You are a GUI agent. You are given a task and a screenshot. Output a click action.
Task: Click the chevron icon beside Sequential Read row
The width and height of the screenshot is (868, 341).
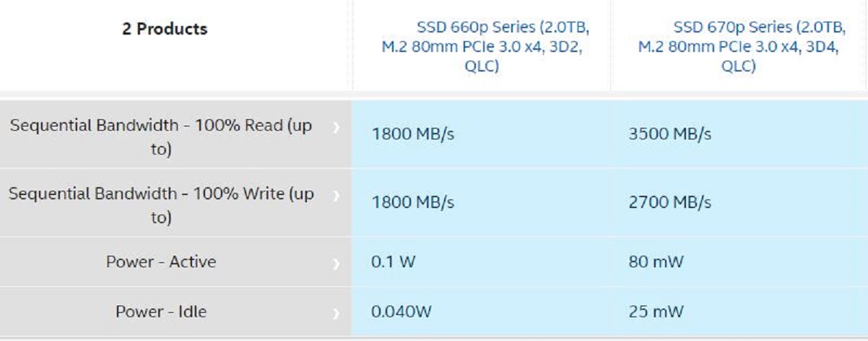pyautogui.click(x=335, y=128)
